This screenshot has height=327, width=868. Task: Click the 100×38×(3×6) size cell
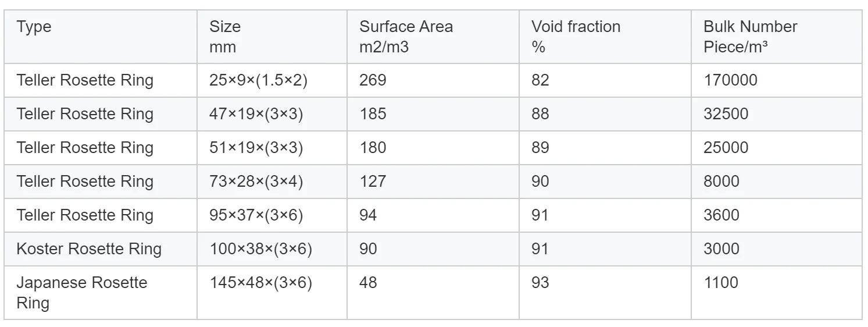point(260,249)
